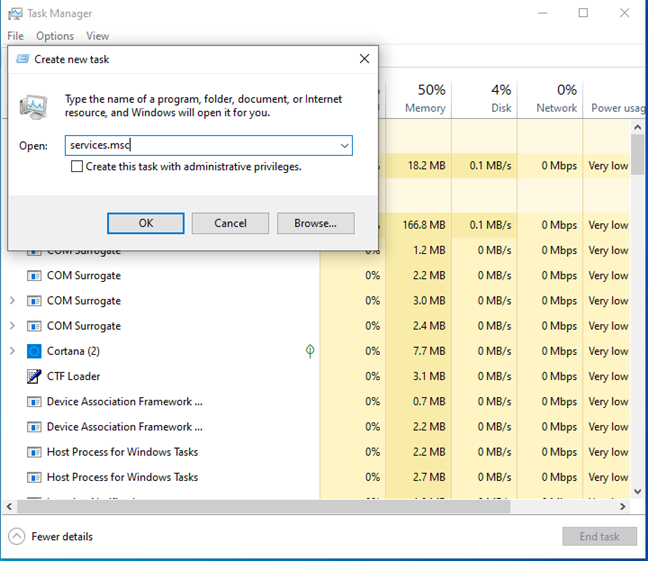Click the icon of COM Surrogate using 2.4 MB

tap(34, 326)
